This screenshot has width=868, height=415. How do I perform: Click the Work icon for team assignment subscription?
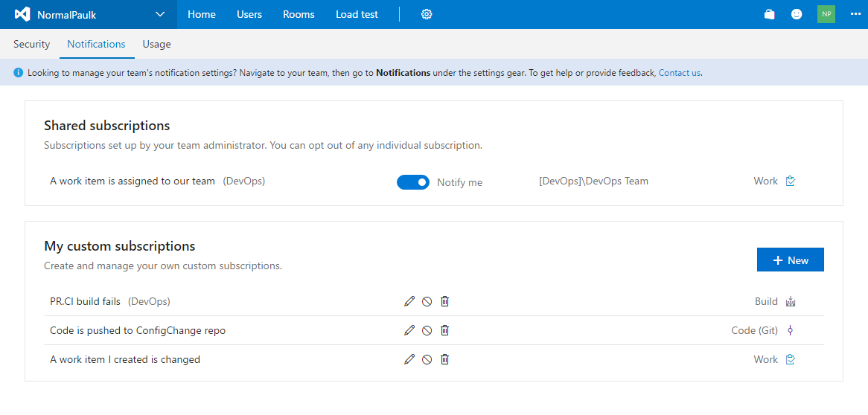[x=791, y=181]
